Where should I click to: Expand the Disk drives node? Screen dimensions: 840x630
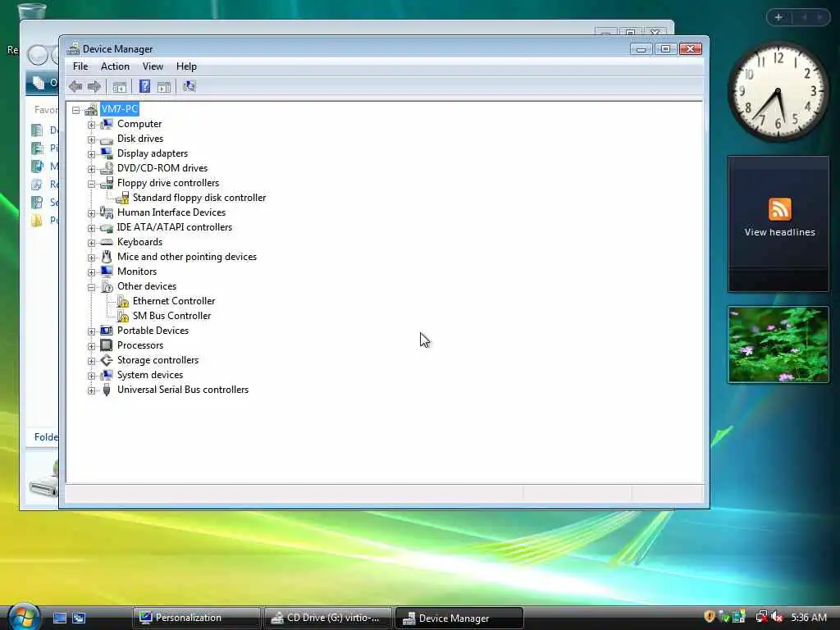point(92,139)
